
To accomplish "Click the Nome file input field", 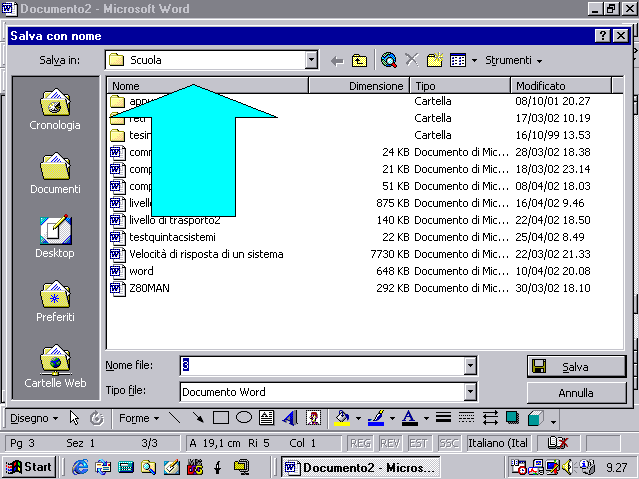I will pyautogui.click(x=322, y=366).
